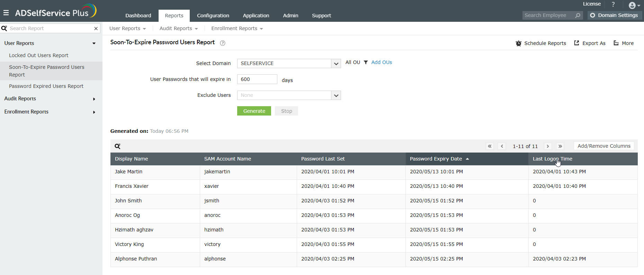
Task: Click the password expiry days input field
Action: coord(257,79)
